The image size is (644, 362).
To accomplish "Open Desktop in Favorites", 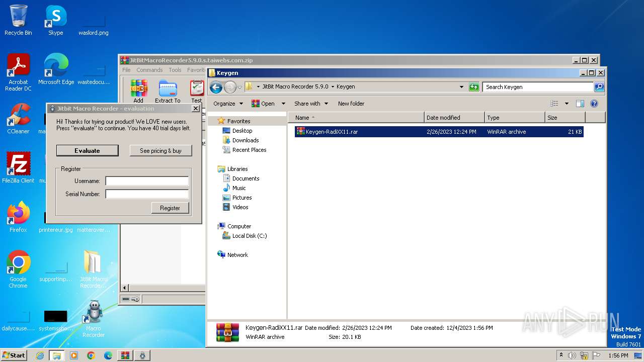I will click(x=242, y=131).
